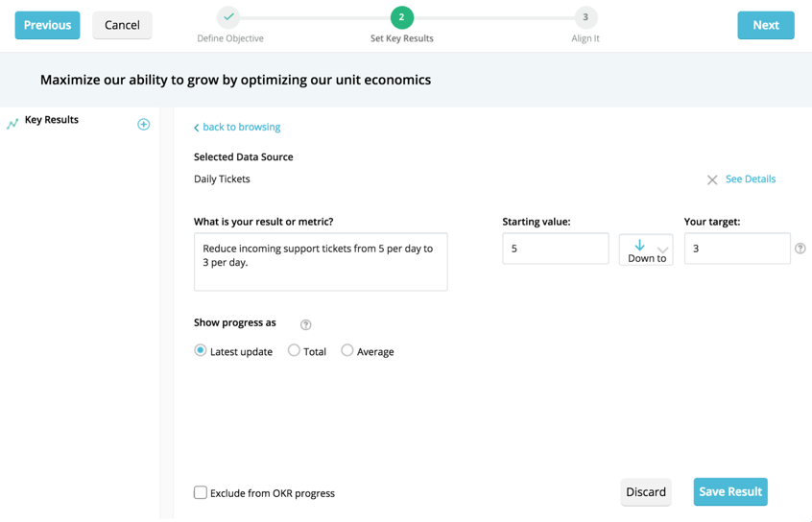Choose the Average radio option
Viewport: 812px width, 522px height.
tap(347, 350)
